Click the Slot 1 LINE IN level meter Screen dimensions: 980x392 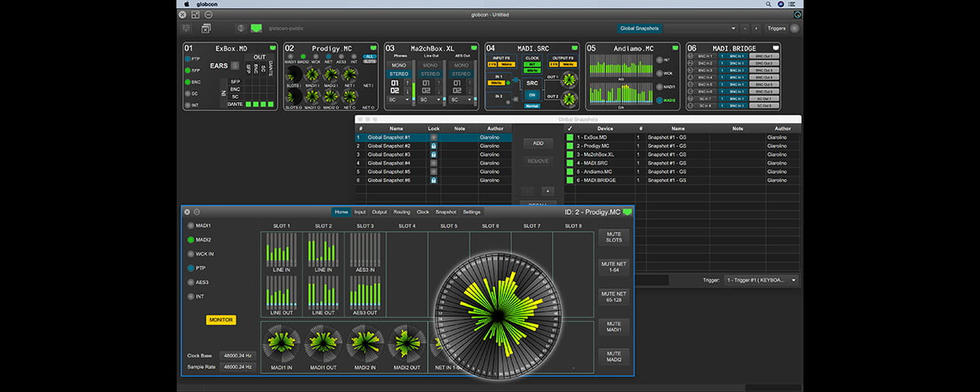[x=281, y=250]
